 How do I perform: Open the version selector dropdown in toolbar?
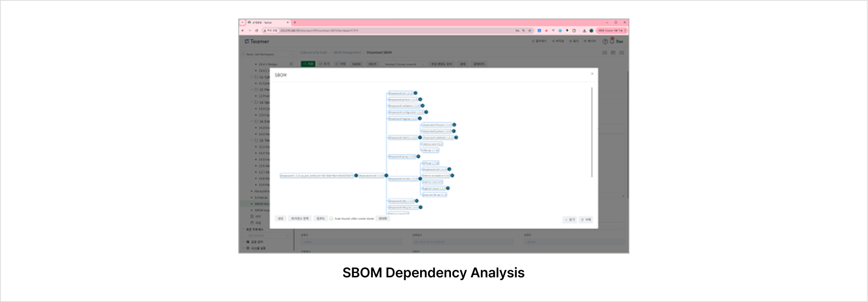click(404, 64)
